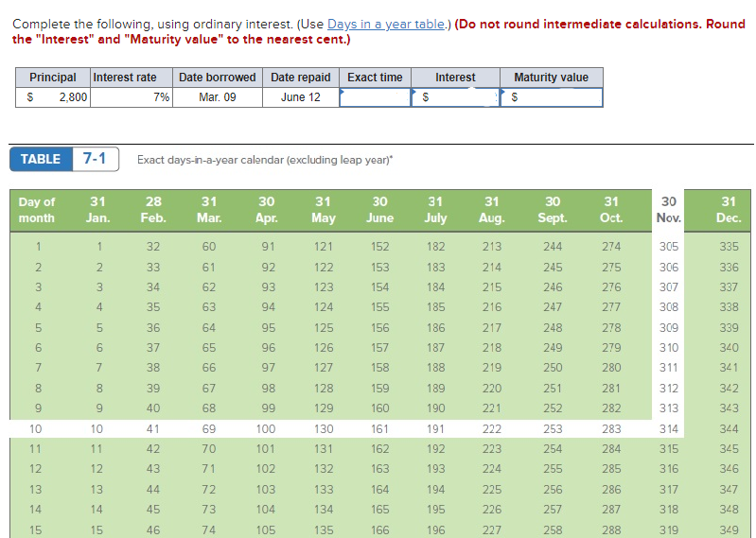Click value 163 in the June column

click(380, 469)
